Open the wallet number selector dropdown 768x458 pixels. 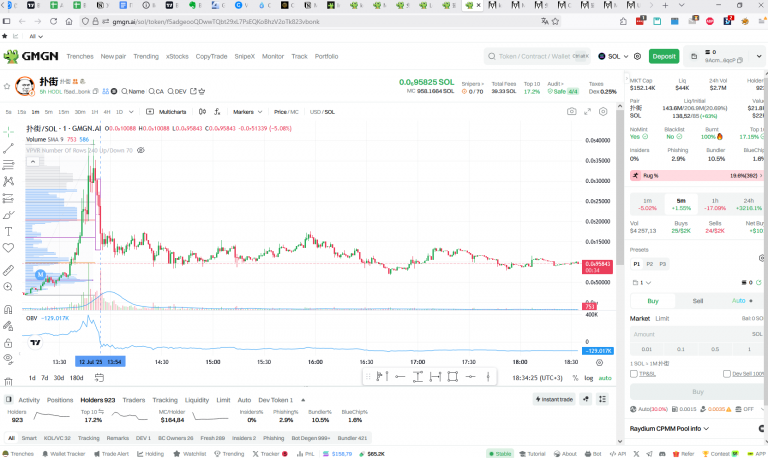[642, 283]
